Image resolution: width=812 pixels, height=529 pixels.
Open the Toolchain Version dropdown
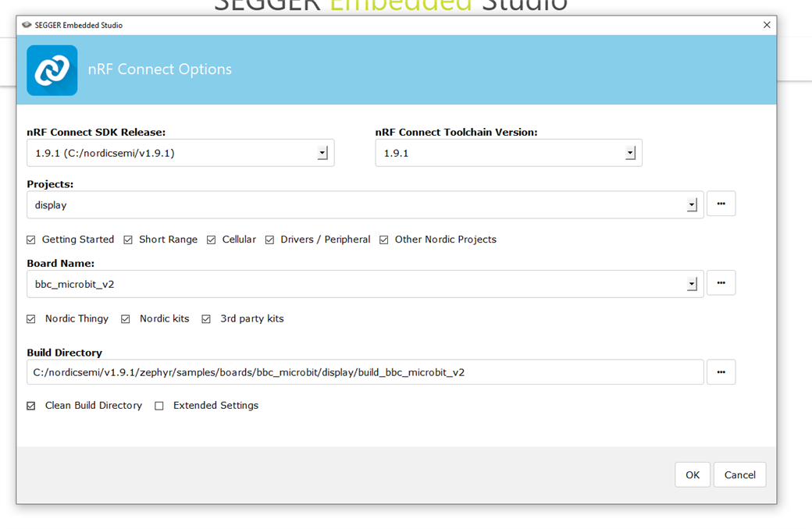point(630,153)
